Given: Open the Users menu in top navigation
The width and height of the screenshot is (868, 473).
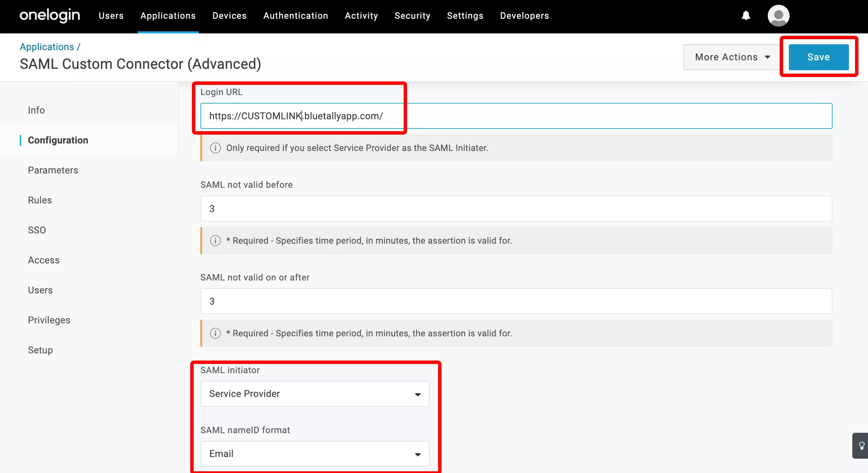Looking at the screenshot, I should (111, 16).
